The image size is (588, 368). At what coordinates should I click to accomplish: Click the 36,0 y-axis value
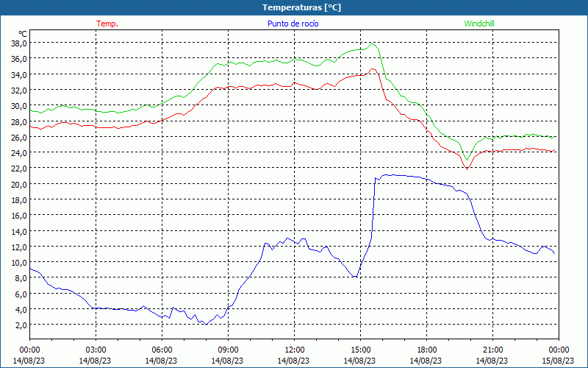tap(19, 59)
